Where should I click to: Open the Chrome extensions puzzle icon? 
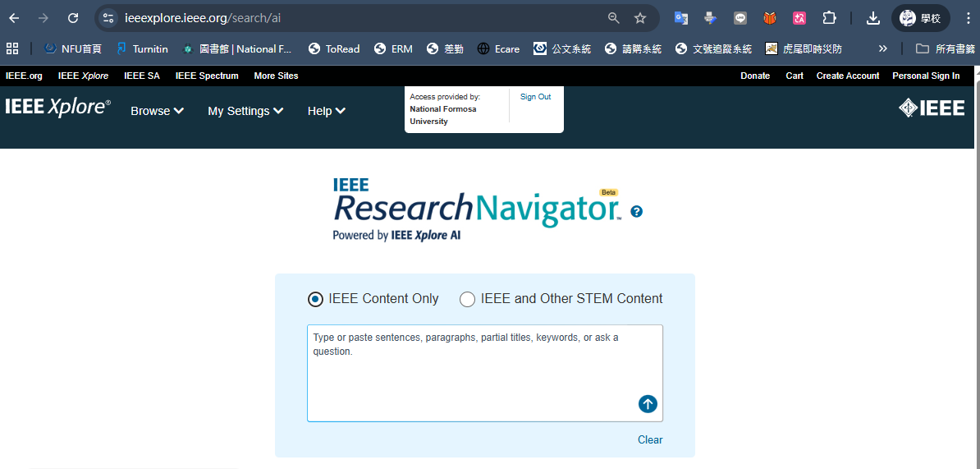point(829,18)
